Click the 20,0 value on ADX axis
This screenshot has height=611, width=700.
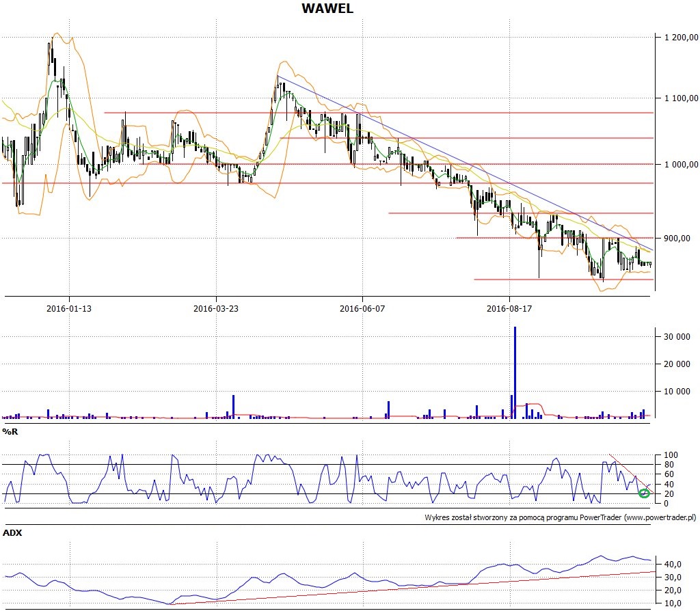[x=673, y=590]
